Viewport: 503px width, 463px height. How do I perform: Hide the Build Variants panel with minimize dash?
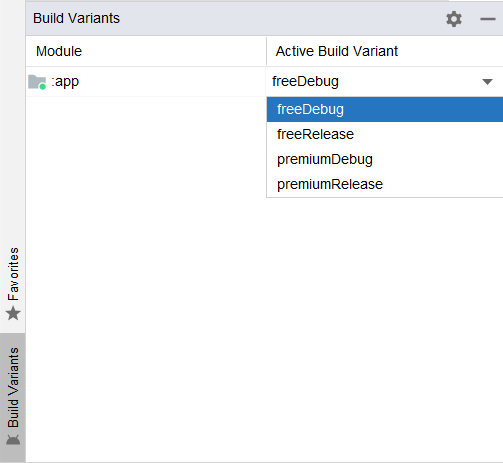487,19
